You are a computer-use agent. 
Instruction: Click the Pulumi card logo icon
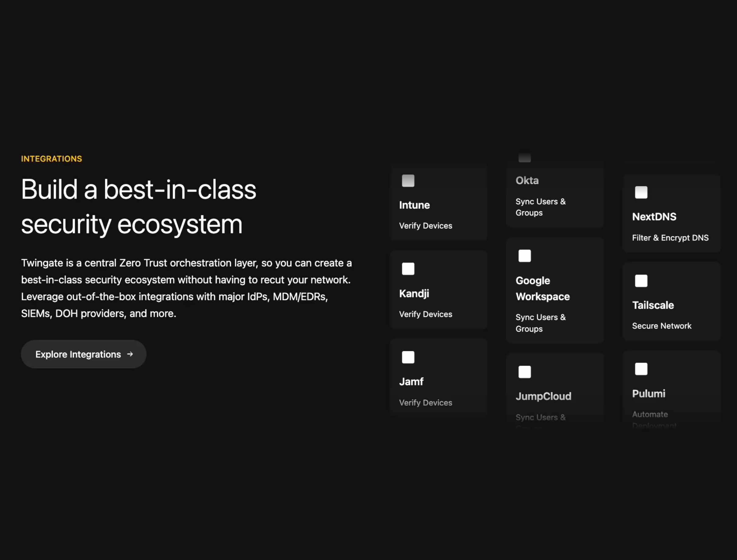point(641,369)
